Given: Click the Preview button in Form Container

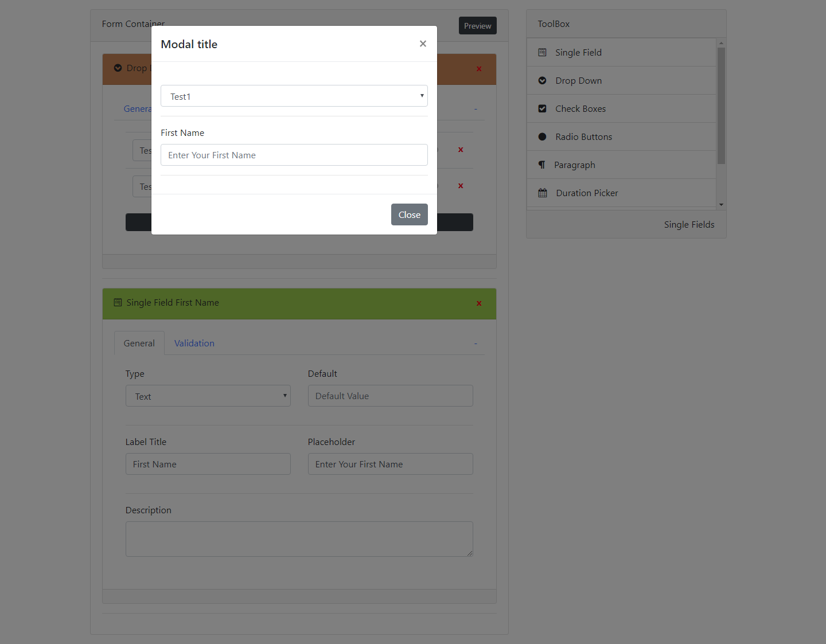Looking at the screenshot, I should click(x=478, y=26).
